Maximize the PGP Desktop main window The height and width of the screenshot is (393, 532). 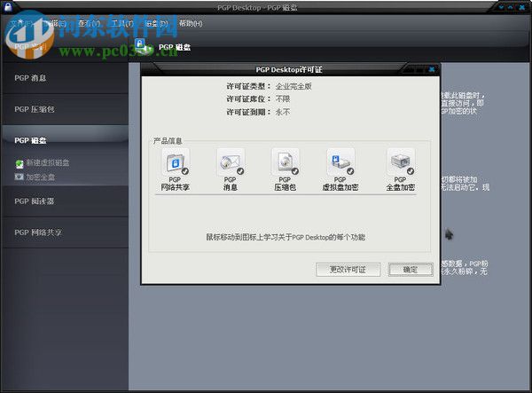pos(511,7)
